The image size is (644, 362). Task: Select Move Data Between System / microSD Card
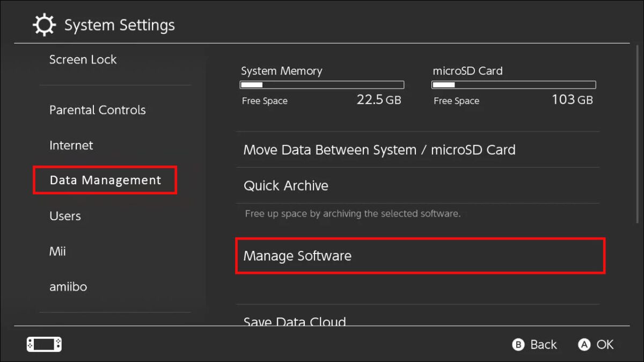pos(379,150)
